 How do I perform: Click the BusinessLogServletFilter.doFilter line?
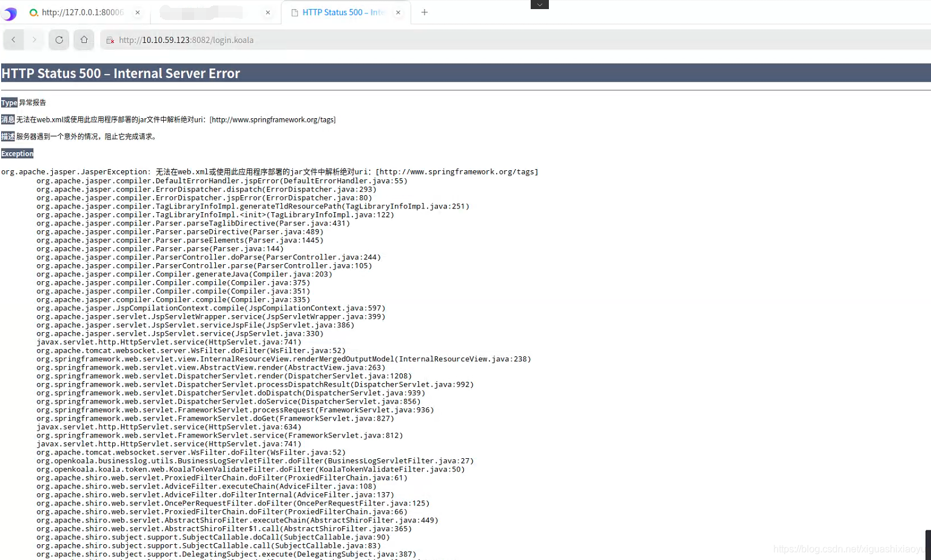click(x=255, y=461)
